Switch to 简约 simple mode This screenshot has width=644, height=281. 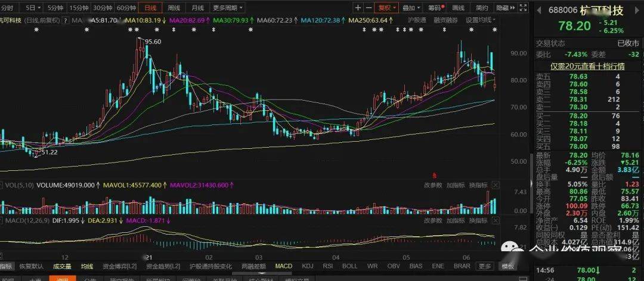482,8
